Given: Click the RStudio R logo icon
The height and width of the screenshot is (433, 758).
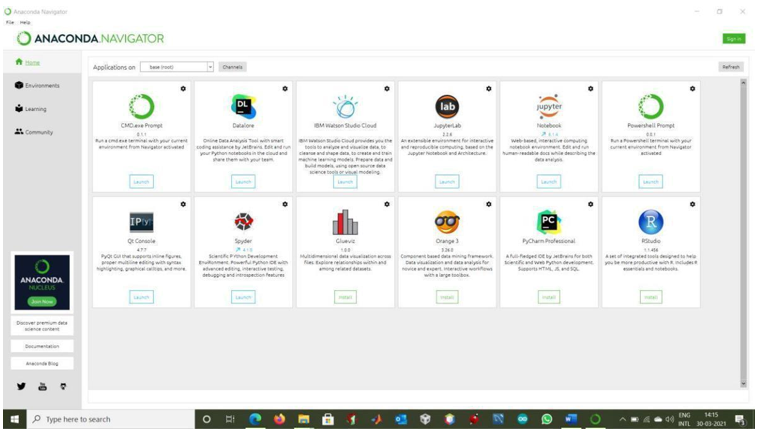Looking at the screenshot, I should click(x=651, y=222).
